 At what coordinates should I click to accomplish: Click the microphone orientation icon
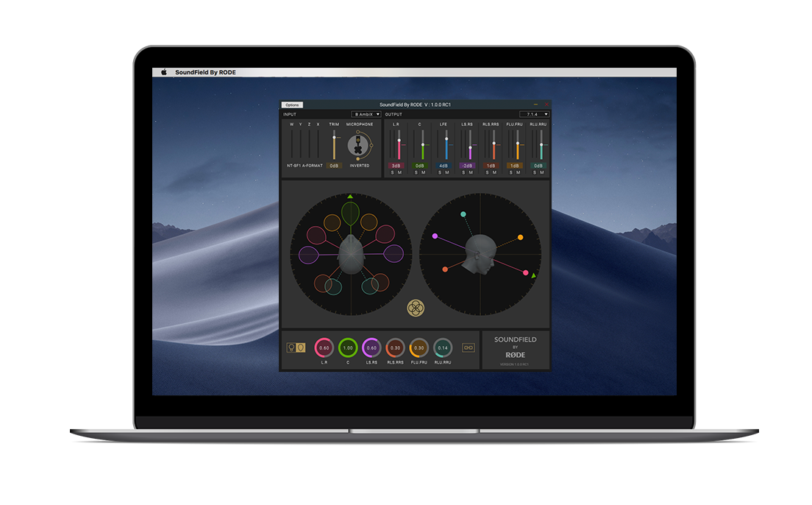358,146
